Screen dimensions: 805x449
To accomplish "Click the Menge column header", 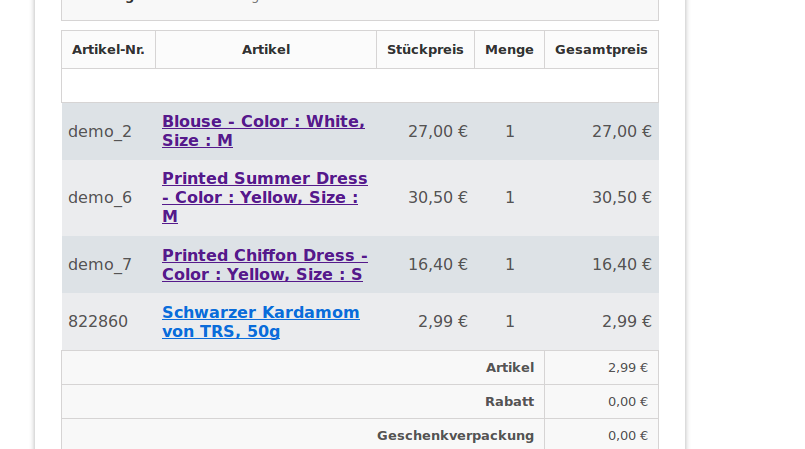I will (509, 49).
